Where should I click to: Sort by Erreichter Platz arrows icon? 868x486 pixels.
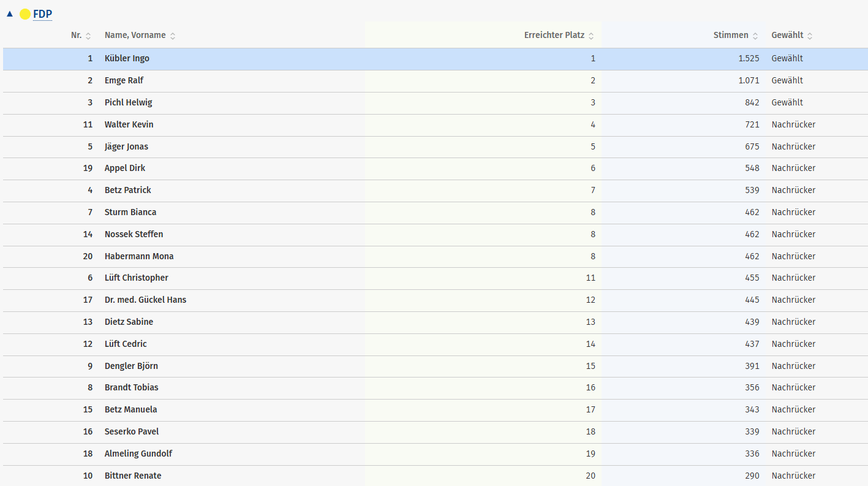tap(591, 36)
